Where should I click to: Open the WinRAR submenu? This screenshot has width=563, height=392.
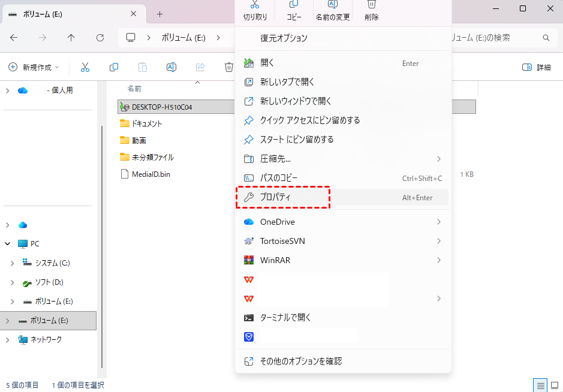[342, 260]
